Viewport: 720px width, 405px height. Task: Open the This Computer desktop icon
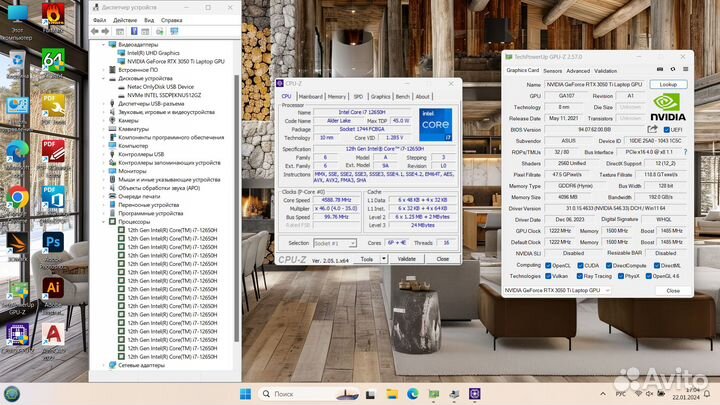click(17, 15)
